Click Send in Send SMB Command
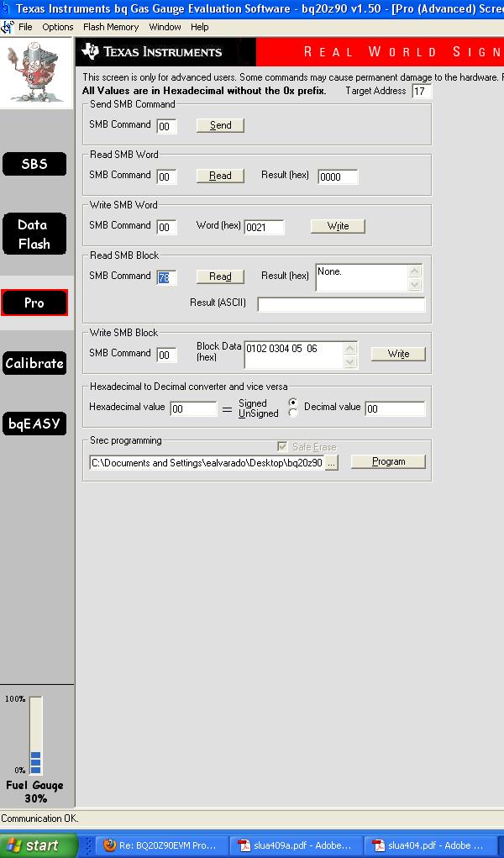 coord(221,125)
